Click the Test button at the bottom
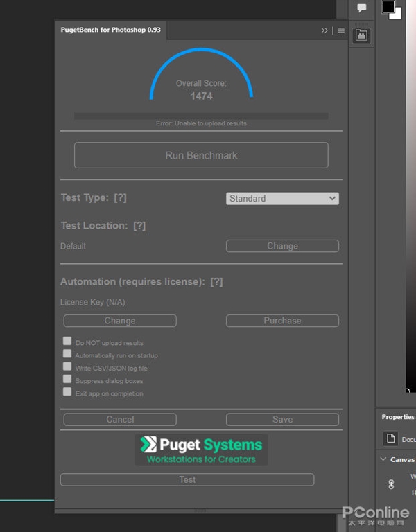The height and width of the screenshot is (532, 416). (x=187, y=479)
